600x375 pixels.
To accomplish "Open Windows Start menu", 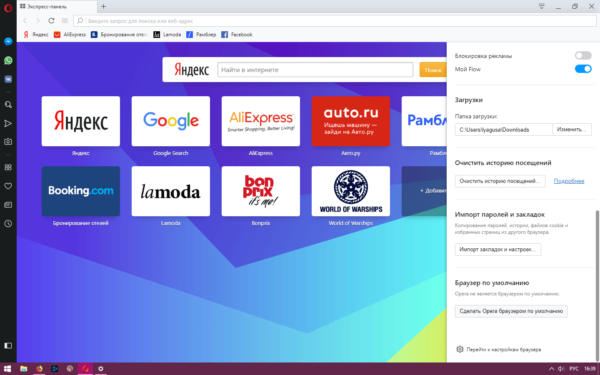I will [8, 369].
